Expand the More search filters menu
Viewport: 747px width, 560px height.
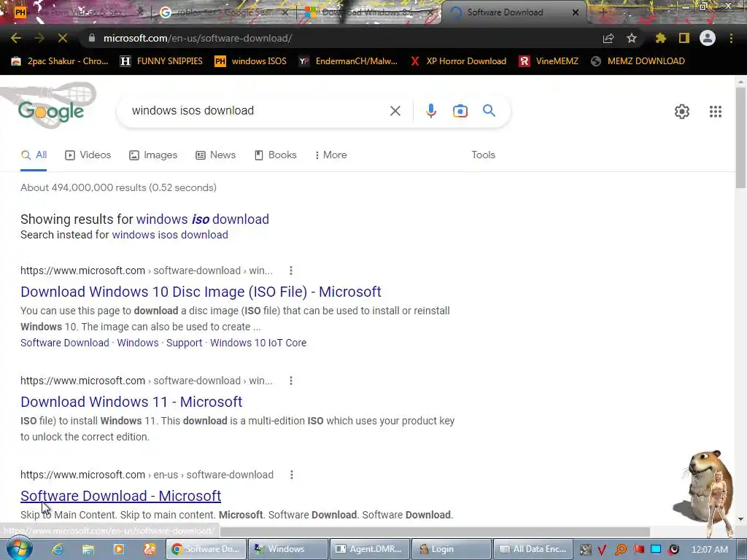point(330,155)
